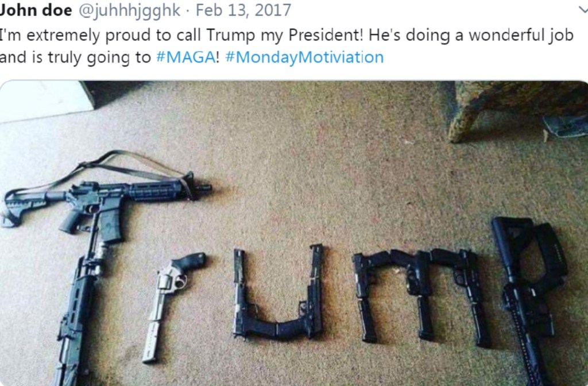
Task: Click the second text line before #MAGA
Action: click(x=75, y=58)
